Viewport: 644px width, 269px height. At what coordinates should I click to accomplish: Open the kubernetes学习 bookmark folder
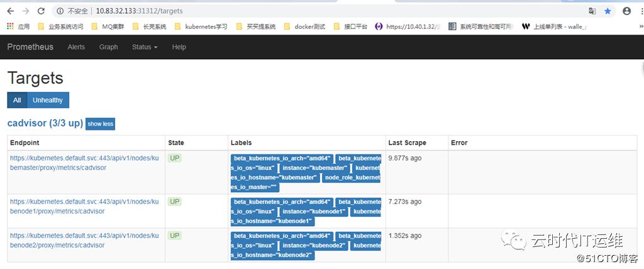[x=201, y=26]
